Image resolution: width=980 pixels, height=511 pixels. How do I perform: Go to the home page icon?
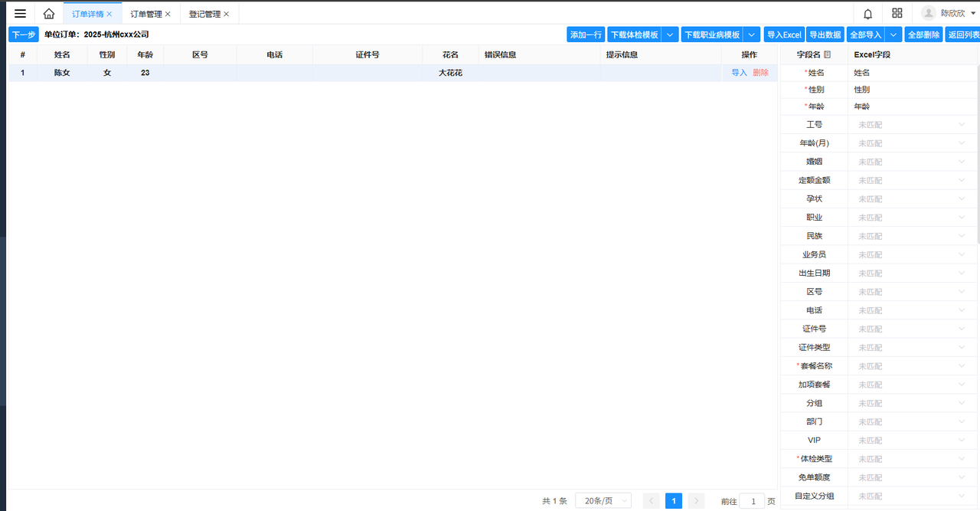click(x=49, y=14)
